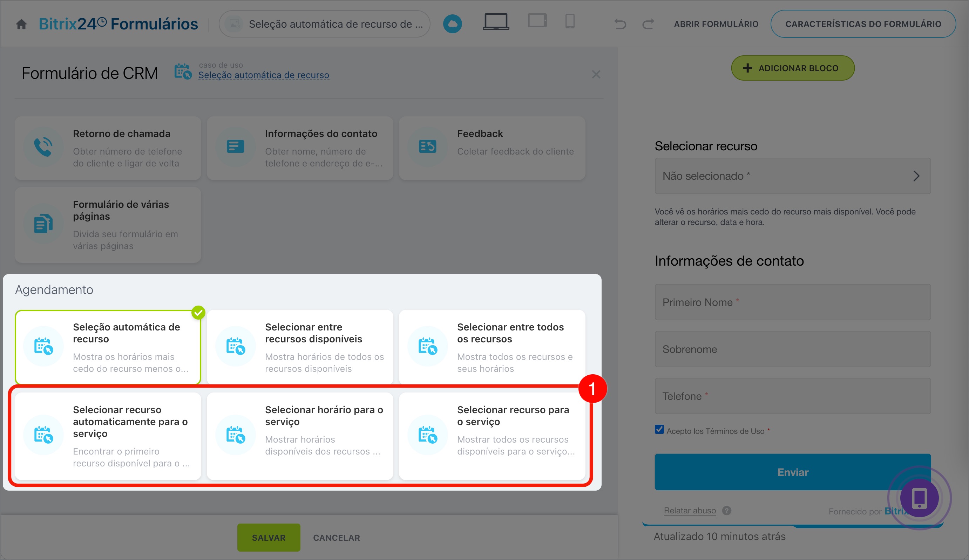This screenshot has height=560, width=969.
Task: Toggle Acepto los Términos de Uso checkbox
Action: coord(659,429)
